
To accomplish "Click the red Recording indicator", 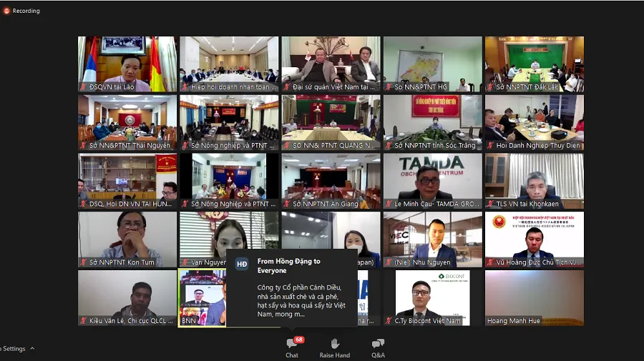I will click(6, 11).
